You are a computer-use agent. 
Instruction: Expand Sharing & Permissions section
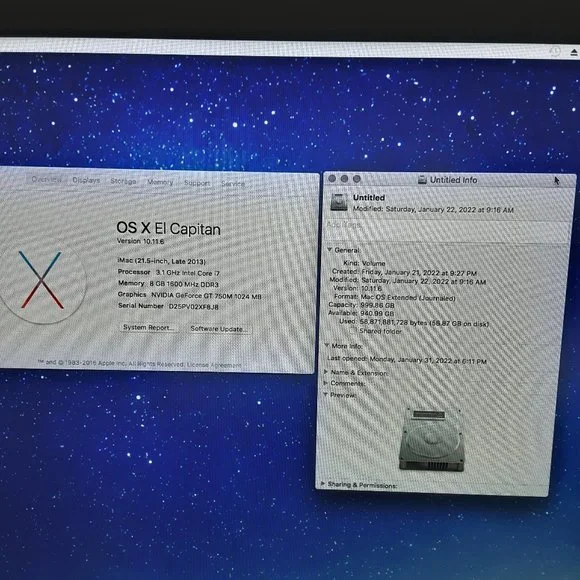pos(323,483)
